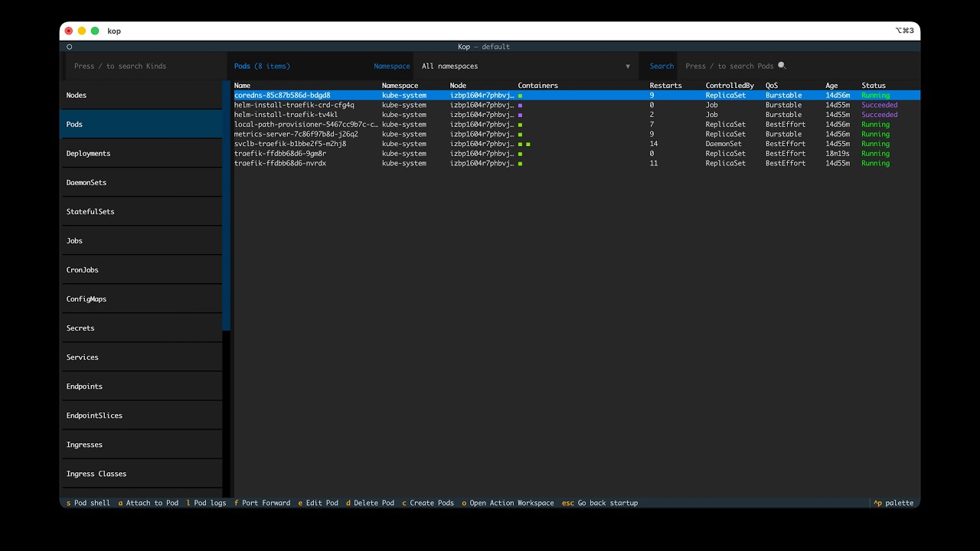Click second green container square of svclb-traefik pod

click(528, 144)
